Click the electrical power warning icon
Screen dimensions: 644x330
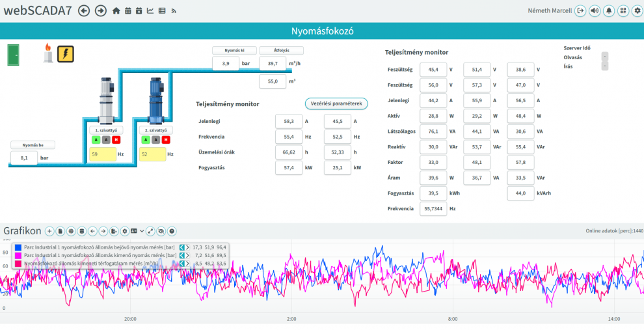click(x=65, y=54)
